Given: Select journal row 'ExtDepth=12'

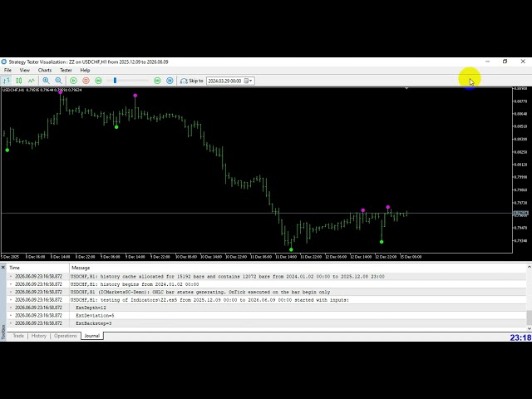Looking at the screenshot, I should pyautogui.click(x=267, y=308).
